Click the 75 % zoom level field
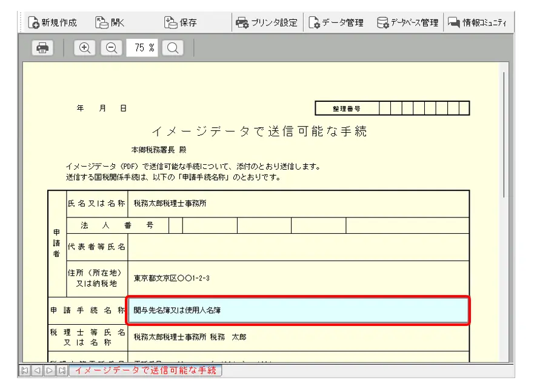 [142, 48]
